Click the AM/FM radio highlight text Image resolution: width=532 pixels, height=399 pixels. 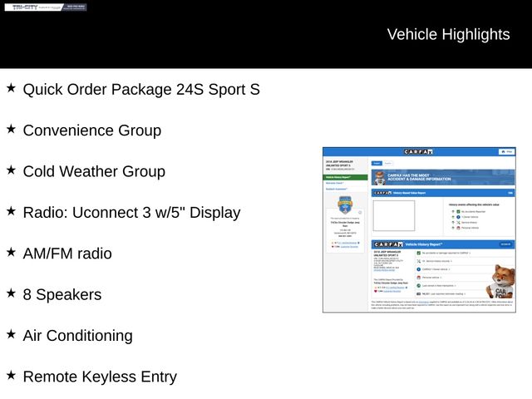pyautogui.click(x=67, y=253)
